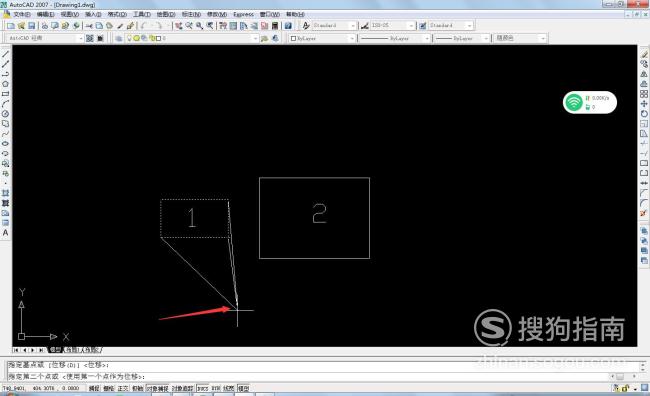
Task: Click the Help question mark icon
Action: coord(288,26)
